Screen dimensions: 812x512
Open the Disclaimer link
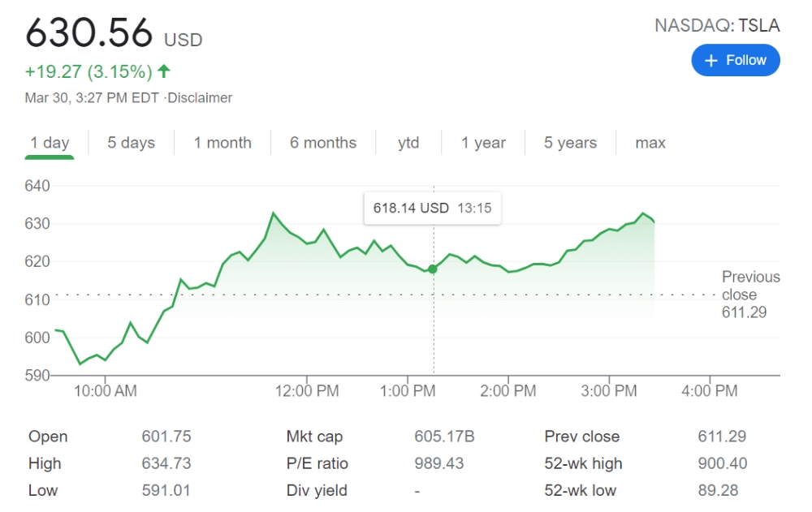200,98
